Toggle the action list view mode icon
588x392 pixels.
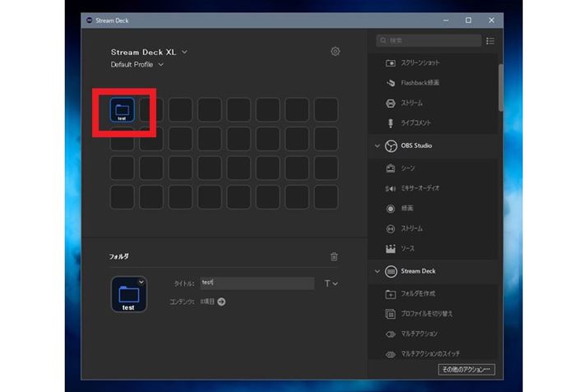[x=491, y=40]
